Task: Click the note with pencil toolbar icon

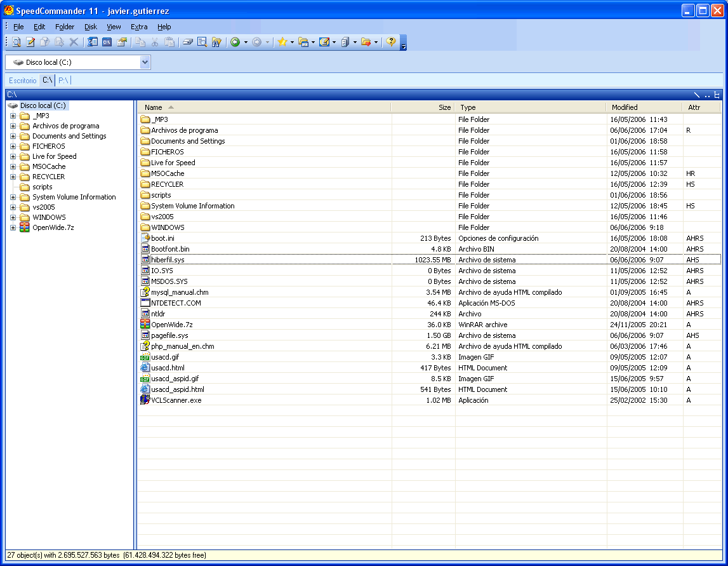Action: point(324,43)
